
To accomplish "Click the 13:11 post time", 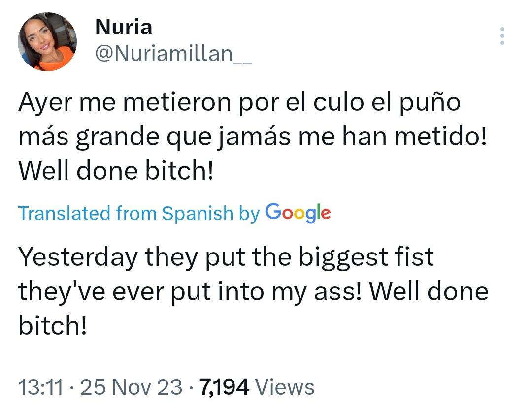I will pyautogui.click(x=41, y=387).
